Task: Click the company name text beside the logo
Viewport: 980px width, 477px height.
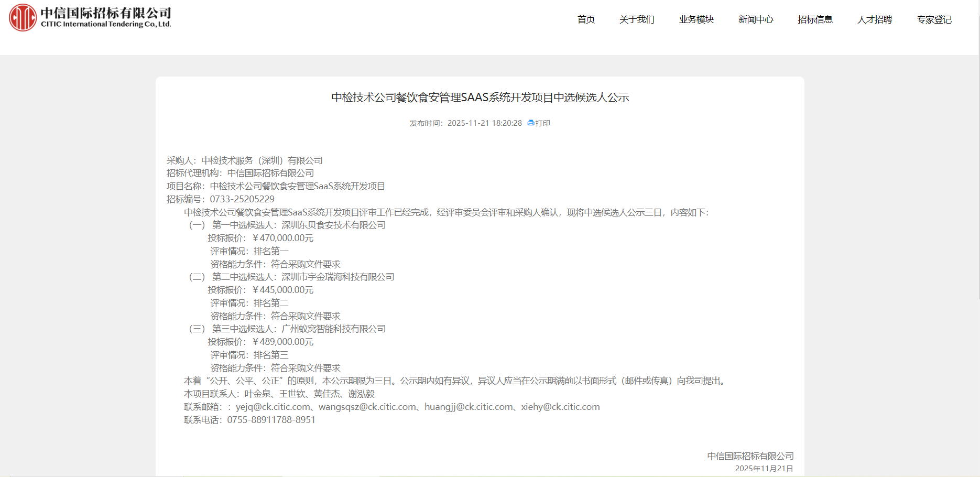Action: pyautogui.click(x=106, y=17)
